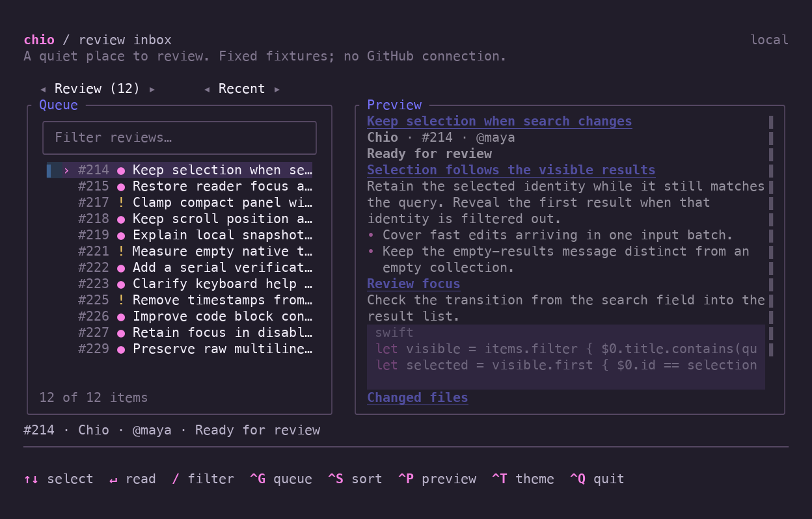The image size is (812, 519).
Task: Click the yellow warning mark for #221
Action: click(121, 252)
